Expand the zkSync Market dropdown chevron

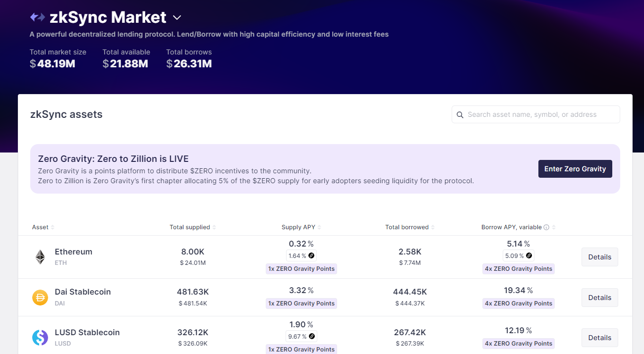177,18
